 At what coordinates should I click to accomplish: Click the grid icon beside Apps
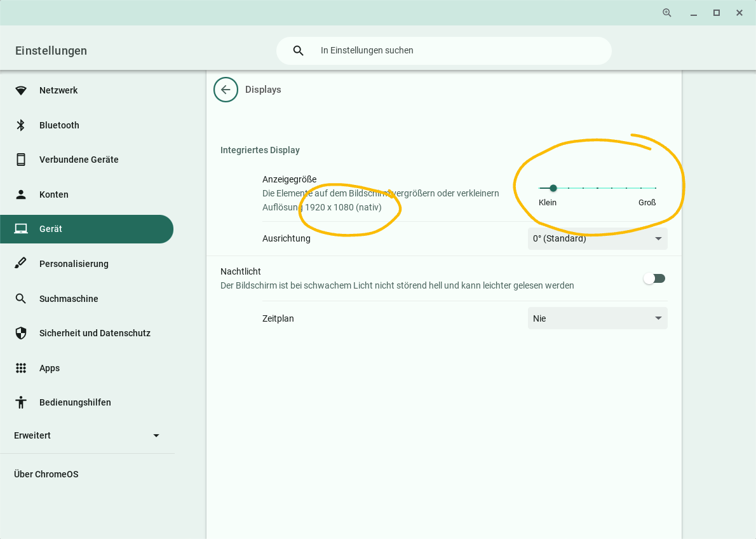(21, 367)
